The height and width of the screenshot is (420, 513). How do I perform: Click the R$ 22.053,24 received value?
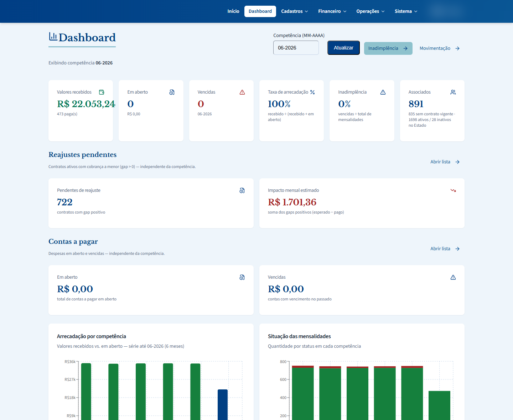(x=86, y=104)
